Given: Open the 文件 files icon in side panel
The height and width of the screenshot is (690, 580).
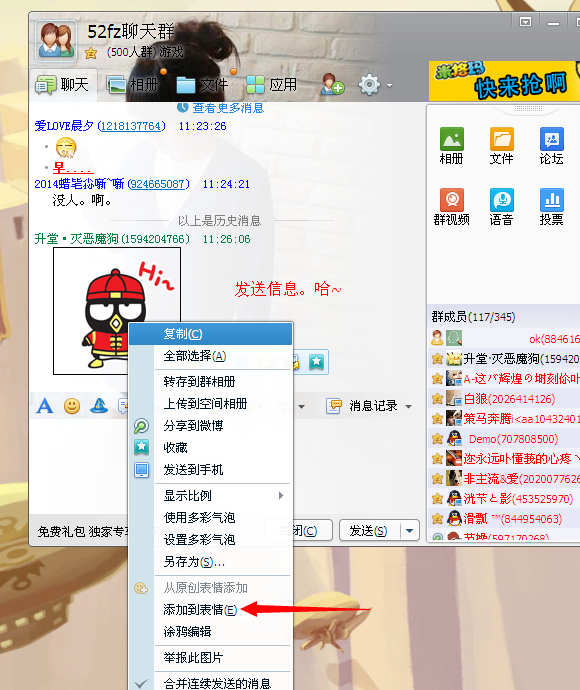Looking at the screenshot, I should (501, 146).
